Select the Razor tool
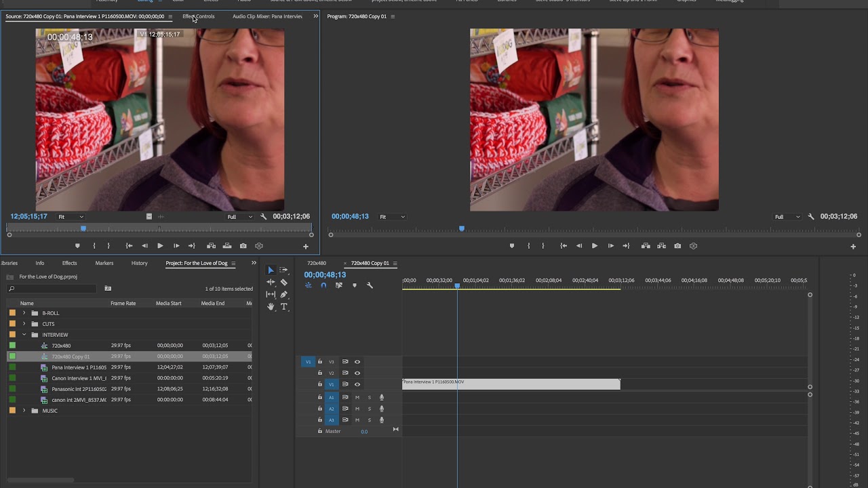This screenshot has width=868, height=488. click(x=283, y=282)
